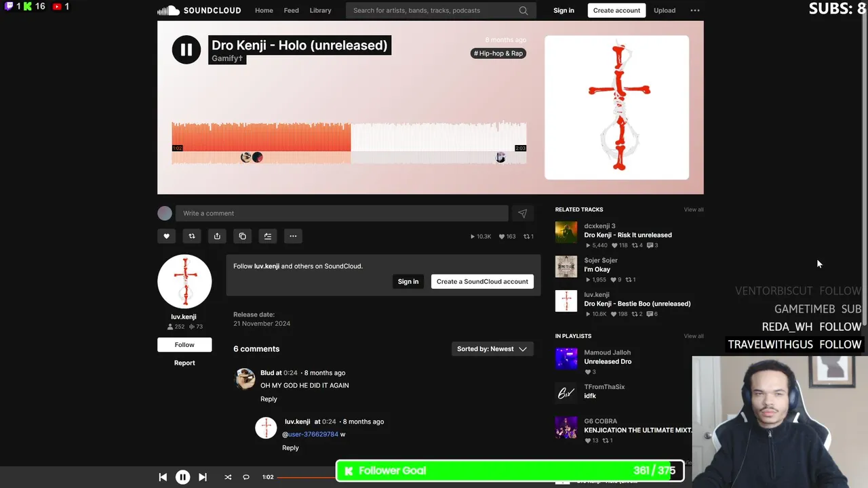
Task: View all related tracks
Action: tap(693, 209)
